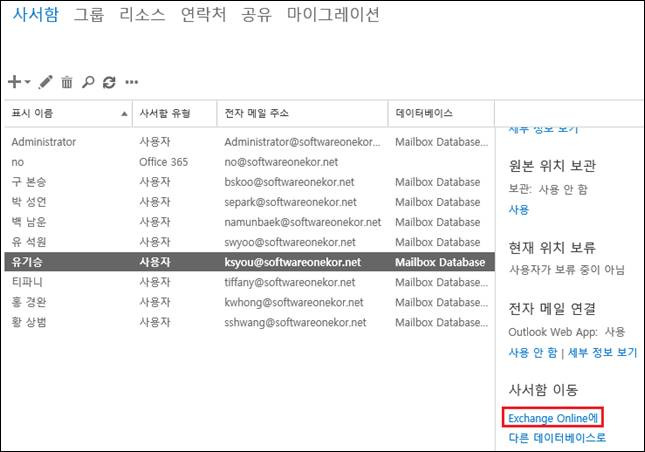
Task: Click Mailbox Database cell in Administrator row
Action: click(441, 142)
